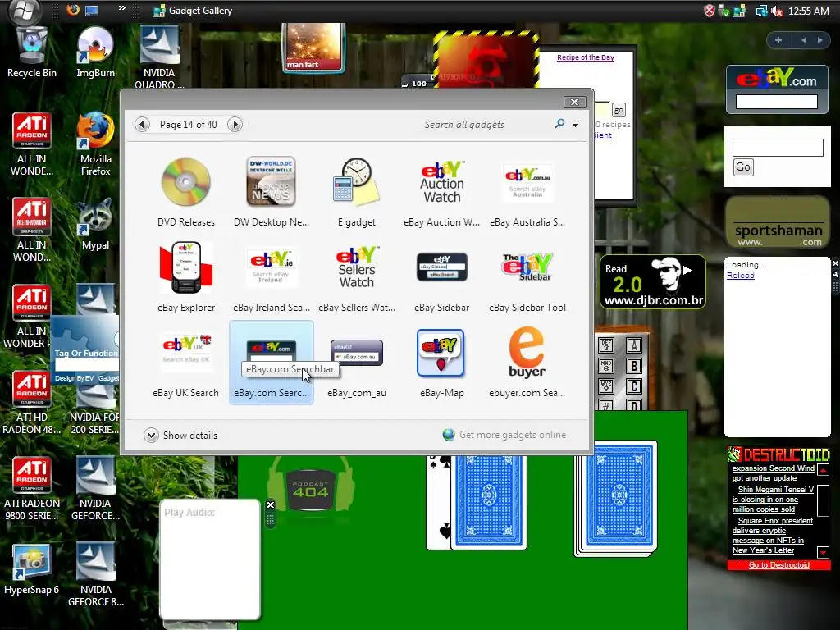Image resolution: width=840 pixels, height=630 pixels.
Task: Click the Tag Or Function input field
Action: (86, 365)
